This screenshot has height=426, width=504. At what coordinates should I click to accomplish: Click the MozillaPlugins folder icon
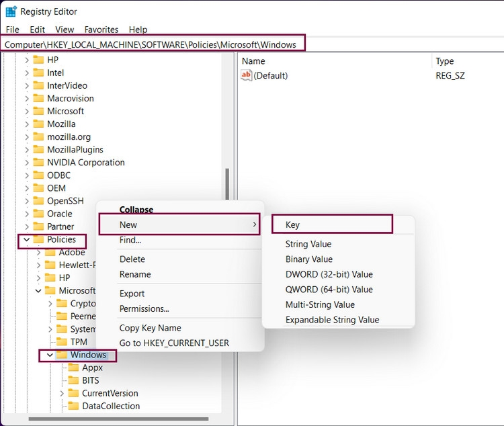38,150
